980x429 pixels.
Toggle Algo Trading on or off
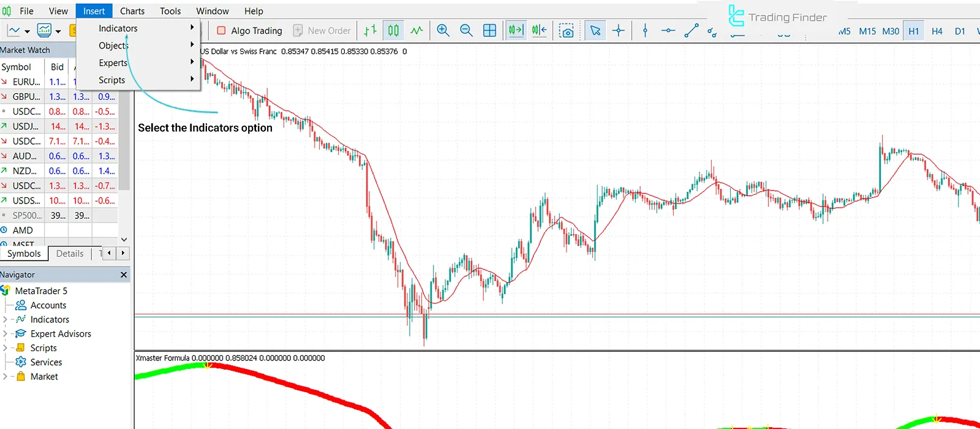[x=250, y=31]
